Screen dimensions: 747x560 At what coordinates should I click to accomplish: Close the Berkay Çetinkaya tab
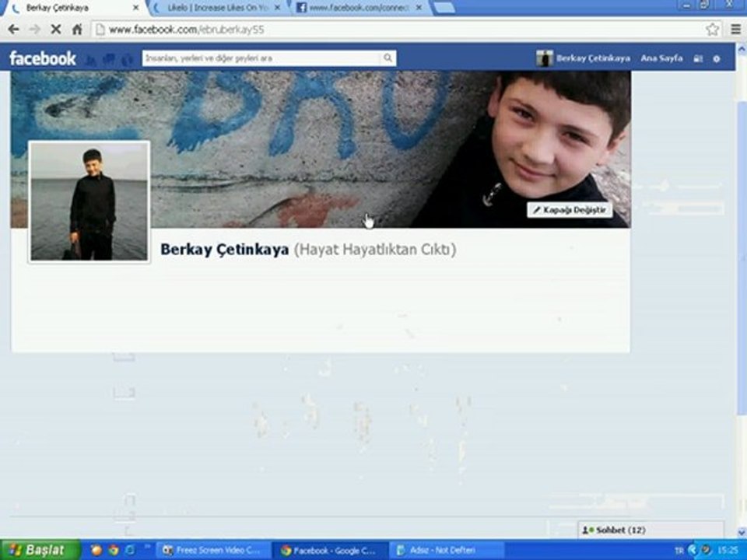tap(135, 8)
